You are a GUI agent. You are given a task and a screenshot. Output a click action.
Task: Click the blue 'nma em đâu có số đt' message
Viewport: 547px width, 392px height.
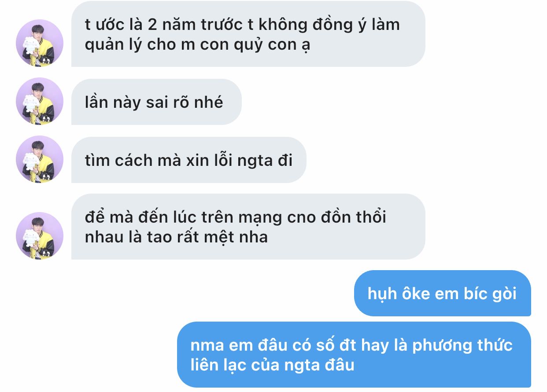pos(354,355)
